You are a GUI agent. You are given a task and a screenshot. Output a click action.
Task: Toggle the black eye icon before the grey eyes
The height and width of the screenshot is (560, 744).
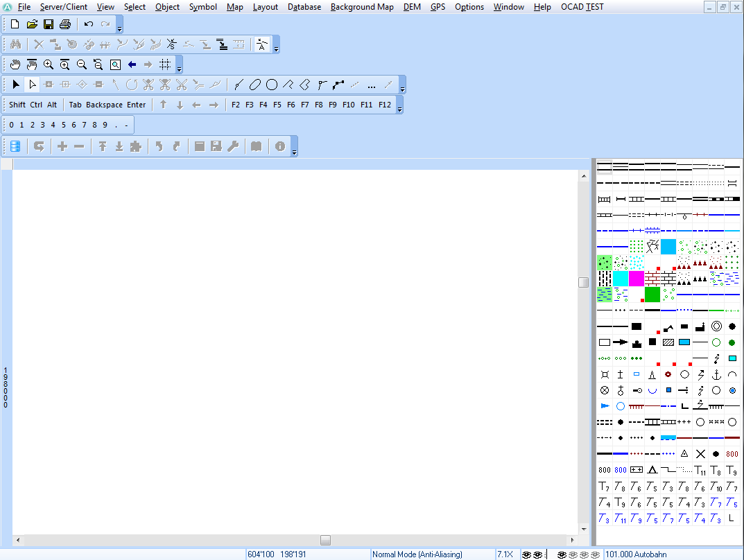[562, 554]
